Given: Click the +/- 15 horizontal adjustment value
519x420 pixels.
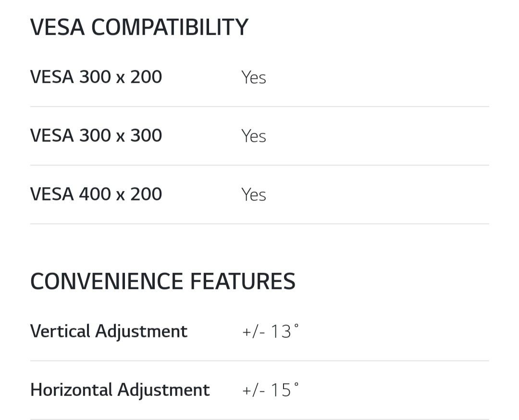Looking at the screenshot, I should pos(267,390).
